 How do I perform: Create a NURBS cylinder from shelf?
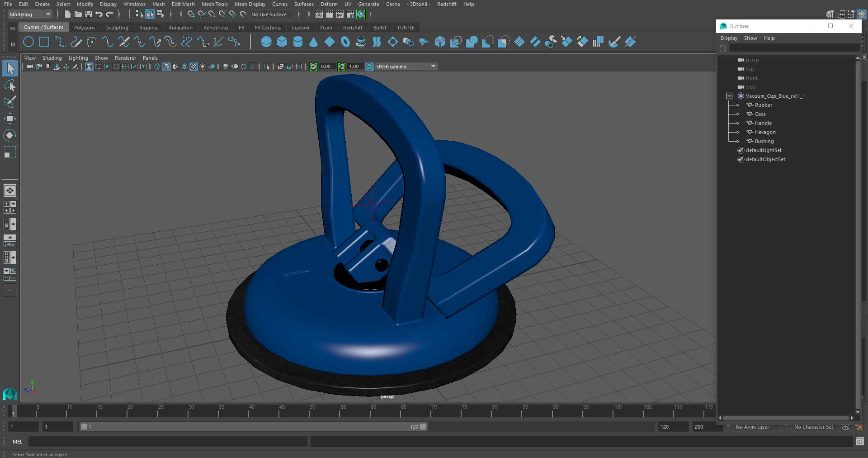pyautogui.click(x=298, y=42)
